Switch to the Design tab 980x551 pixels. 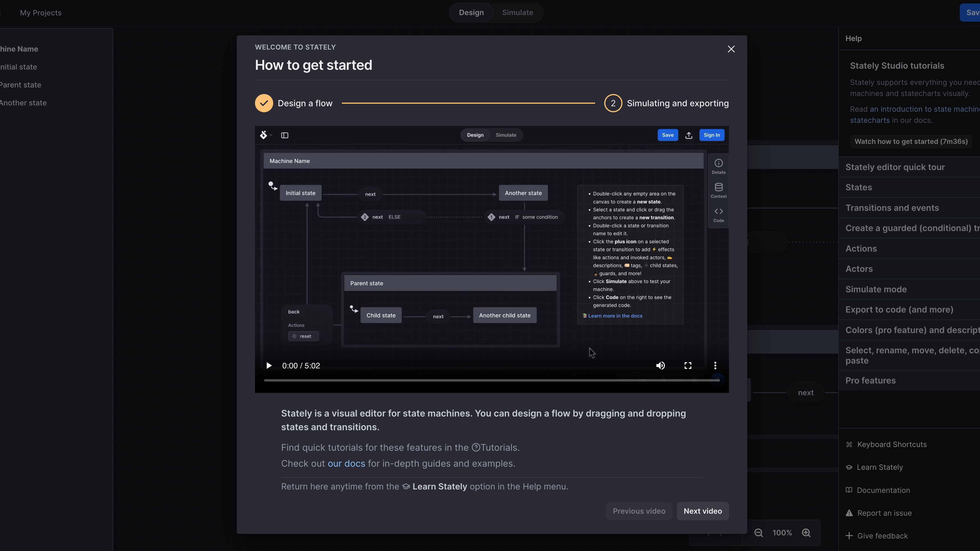click(x=471, y=12)
